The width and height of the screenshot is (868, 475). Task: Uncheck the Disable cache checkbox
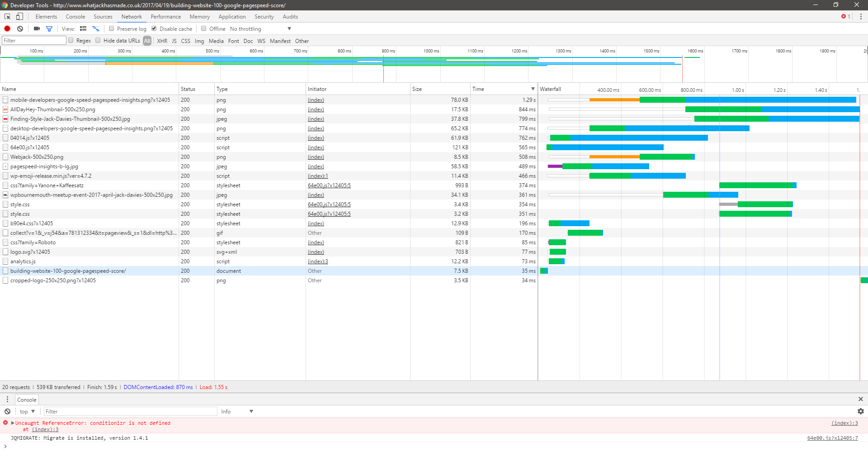click(x=154, y=28)
